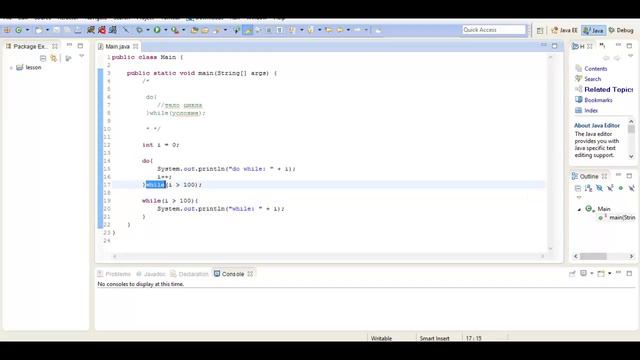Click the green class icon next to Main

589,209
